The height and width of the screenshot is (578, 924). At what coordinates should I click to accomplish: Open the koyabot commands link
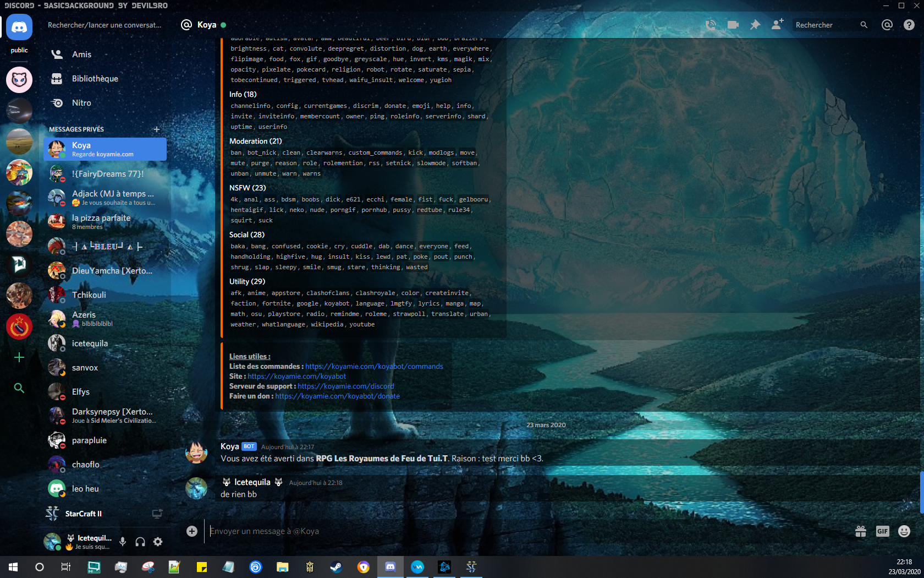[374, 367]
